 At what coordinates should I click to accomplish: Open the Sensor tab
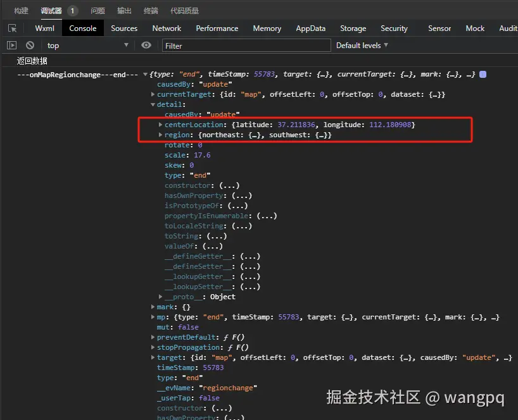point(439,28)
